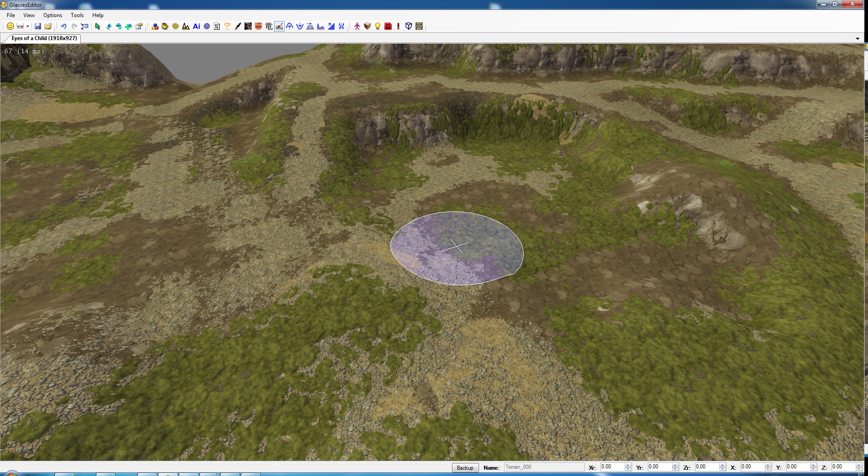This screenshot has width=868, height=476.
Task: Expand the document tab list arrow
Action: point(857,39)
